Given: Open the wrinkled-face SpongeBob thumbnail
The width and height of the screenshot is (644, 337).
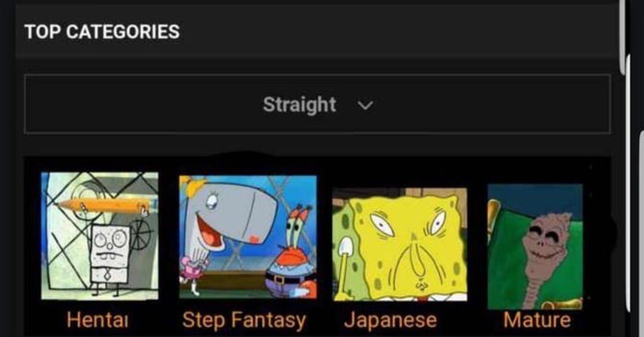Looking at the screenshot, I should pyautogui.click(x=400, y=244).
